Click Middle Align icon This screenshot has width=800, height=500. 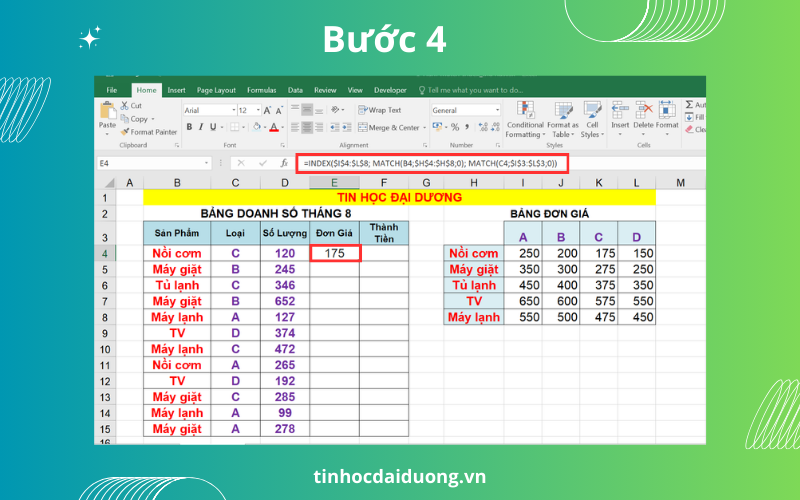click(307, 110)
